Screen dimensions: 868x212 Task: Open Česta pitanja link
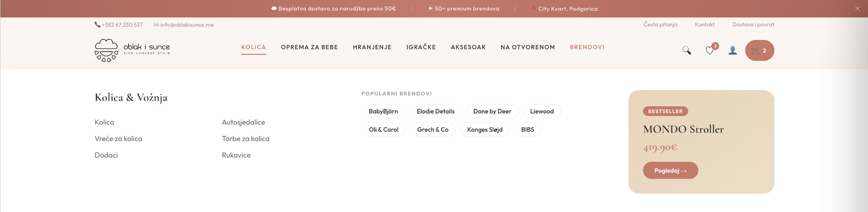[660, 24]
